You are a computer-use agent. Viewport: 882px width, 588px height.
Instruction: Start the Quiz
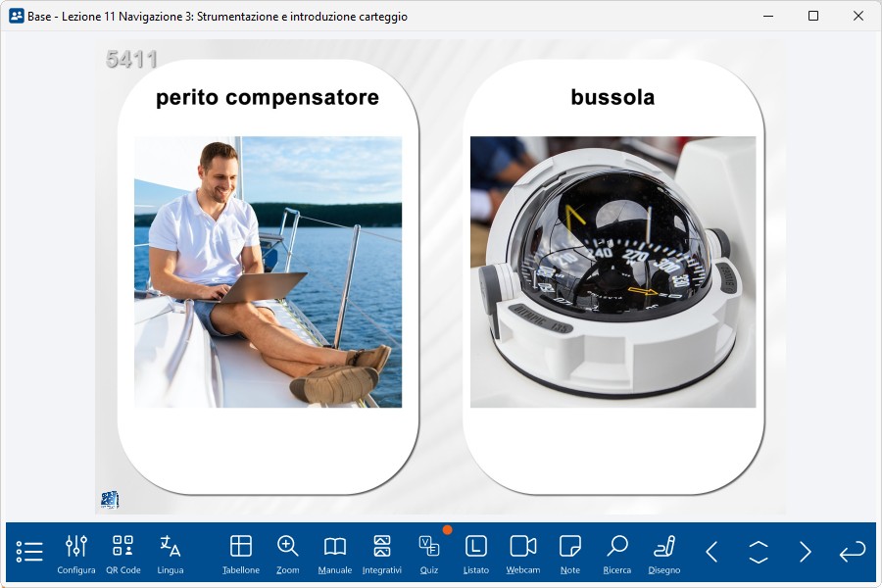(429, 553)
